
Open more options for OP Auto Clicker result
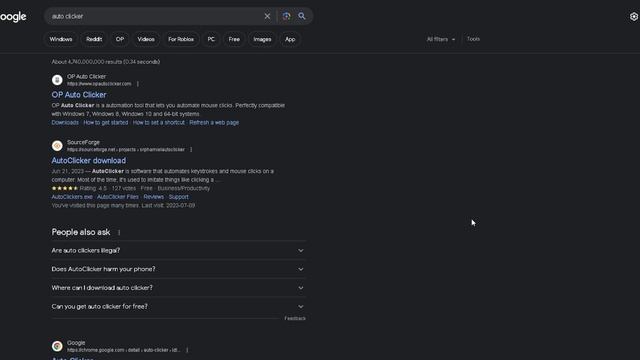click(x=138, y=84)
